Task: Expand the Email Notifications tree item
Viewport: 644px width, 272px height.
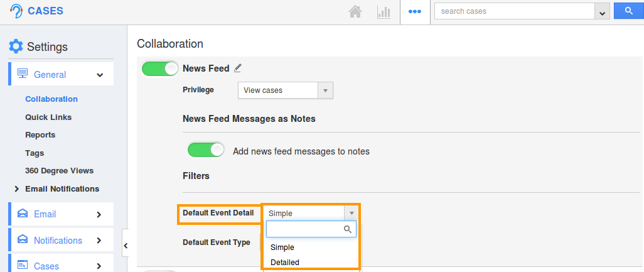Action: click(x=17, y=189)
